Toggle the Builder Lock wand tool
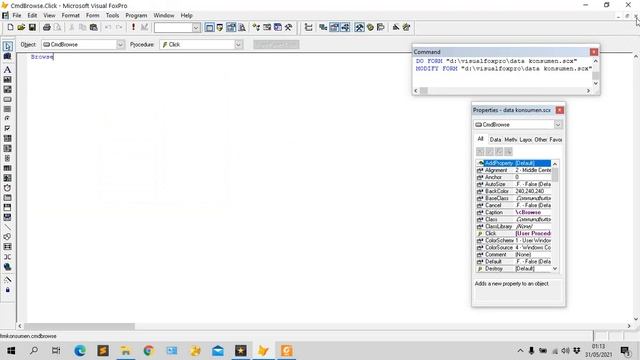The width and height of the screenshot is (640, 360). coord(7,280)
